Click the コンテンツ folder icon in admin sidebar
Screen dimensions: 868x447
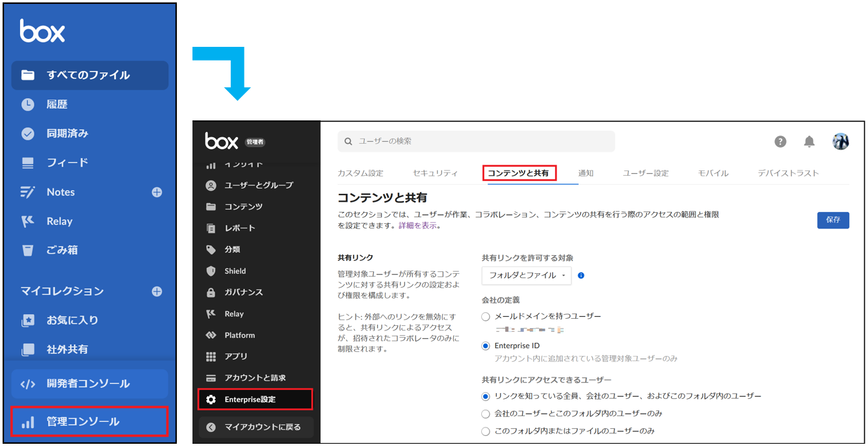pyautogui.click(x=211, y=207)
